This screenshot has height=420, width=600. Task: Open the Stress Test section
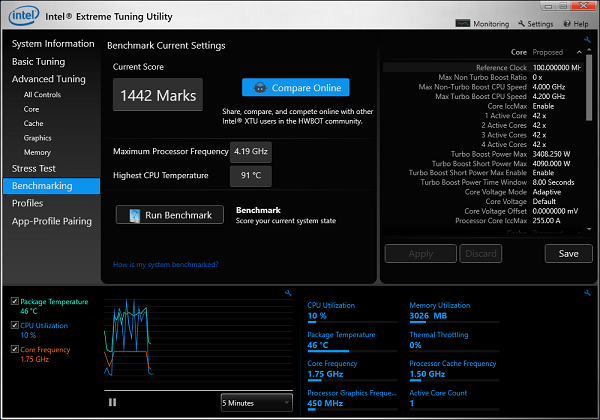34,169
